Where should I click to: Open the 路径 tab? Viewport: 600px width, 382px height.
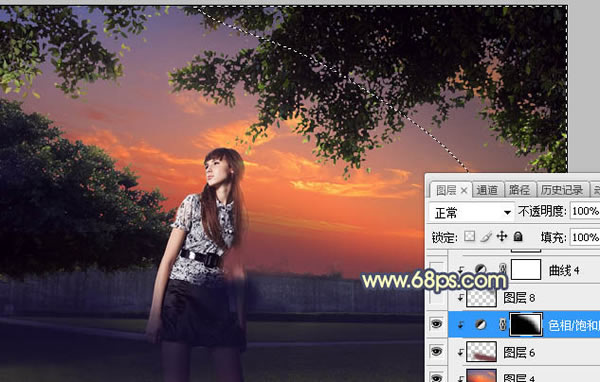(x=519, y=190)
